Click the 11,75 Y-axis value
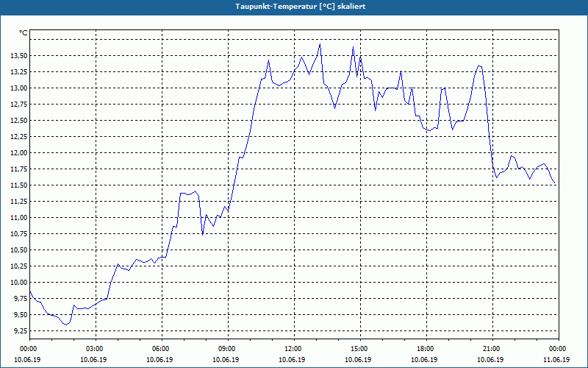588x368 pixels. (19, 169)
